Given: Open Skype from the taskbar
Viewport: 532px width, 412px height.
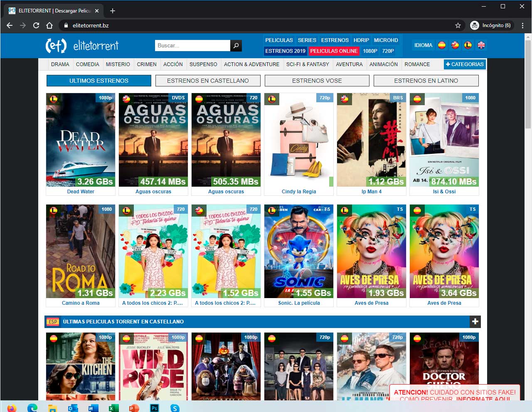Looking at the screenshot, I should tap(175, 408).
